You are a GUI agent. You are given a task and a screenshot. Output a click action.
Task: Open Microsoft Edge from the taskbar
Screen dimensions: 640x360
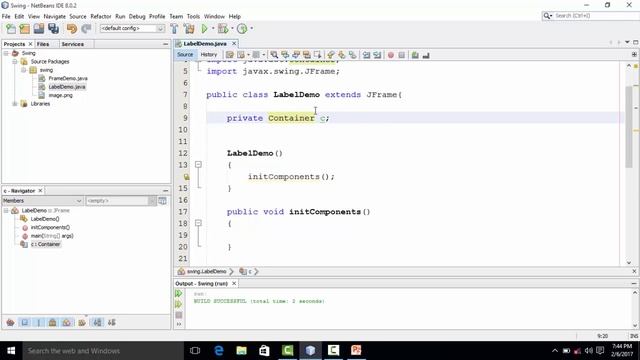click(219, 351)
